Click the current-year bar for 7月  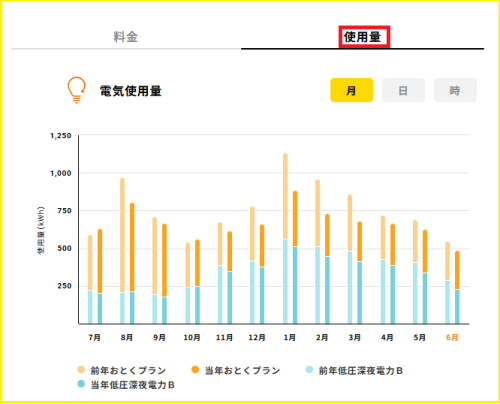[x=100, y=276]
